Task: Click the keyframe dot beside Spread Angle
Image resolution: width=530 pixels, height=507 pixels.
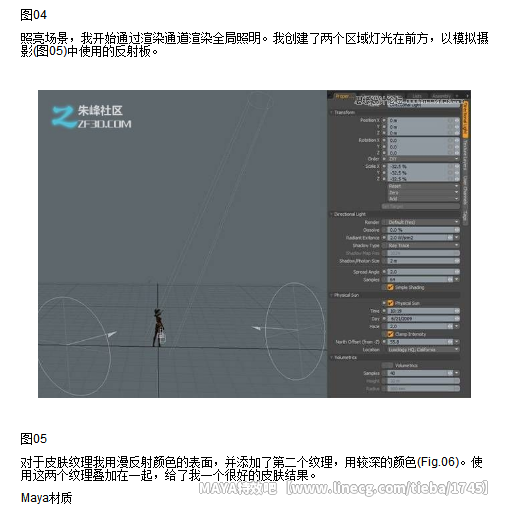Action: click(x=384, y=272)
